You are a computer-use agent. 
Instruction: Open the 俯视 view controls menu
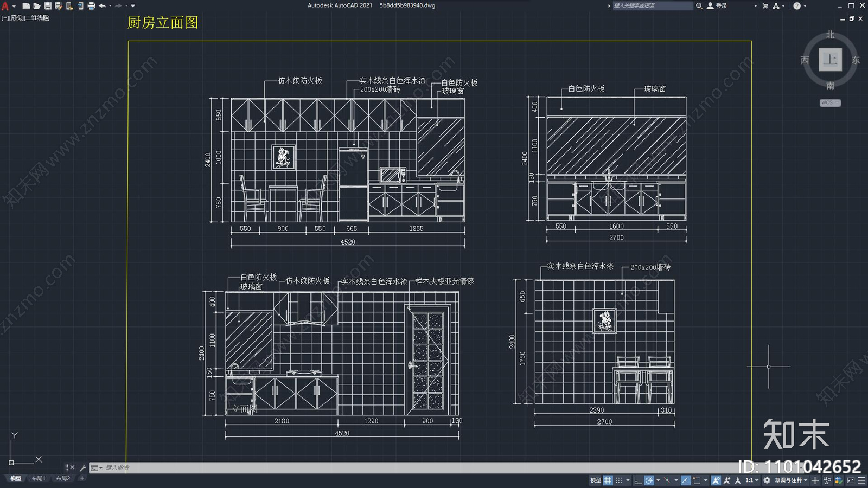(17, 18)
